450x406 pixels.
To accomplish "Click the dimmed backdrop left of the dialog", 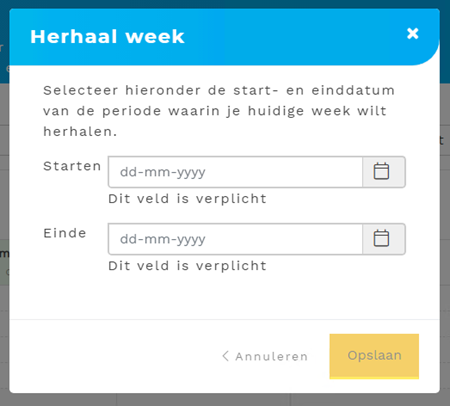I will [x=4, y=200].
